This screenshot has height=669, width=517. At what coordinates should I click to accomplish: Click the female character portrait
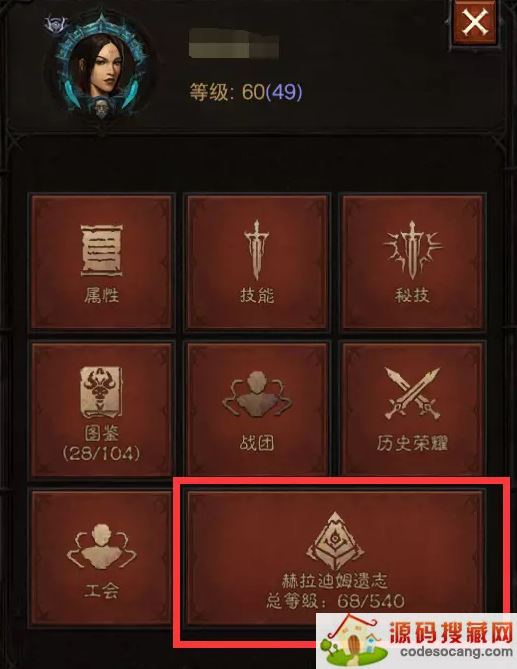(101, 65)
